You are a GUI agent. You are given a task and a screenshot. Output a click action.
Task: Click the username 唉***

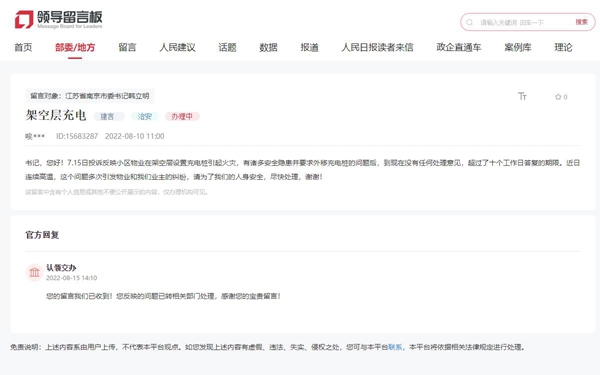pos(35,136)
